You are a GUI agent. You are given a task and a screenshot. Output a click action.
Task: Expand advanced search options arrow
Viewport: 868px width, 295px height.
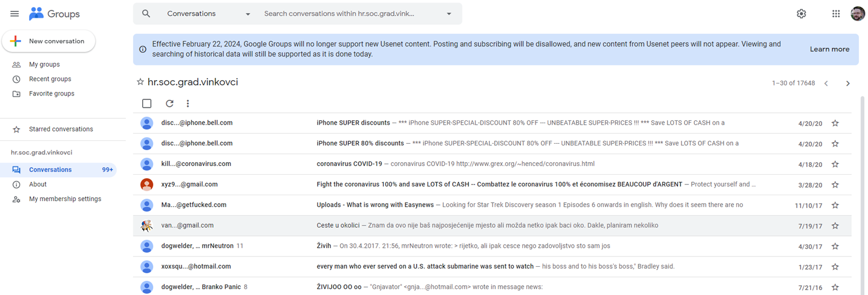[449, 14]
